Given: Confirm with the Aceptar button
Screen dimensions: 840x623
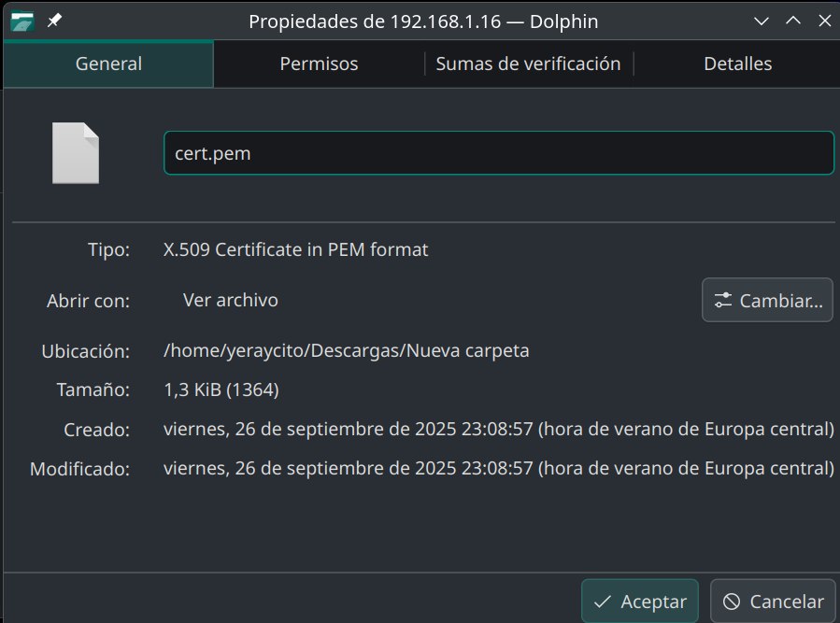Looking at the screenshot, I should click(639, 602).
